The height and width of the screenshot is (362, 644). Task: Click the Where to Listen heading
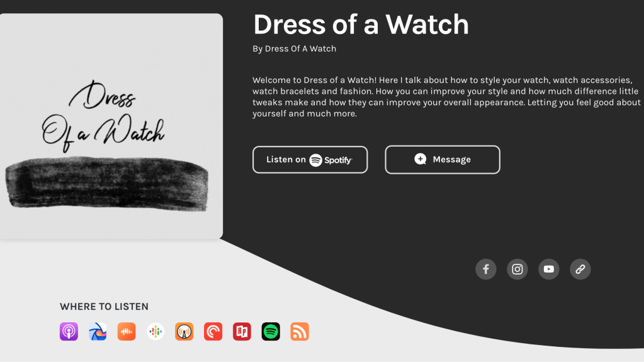click(x=105, y=307)
